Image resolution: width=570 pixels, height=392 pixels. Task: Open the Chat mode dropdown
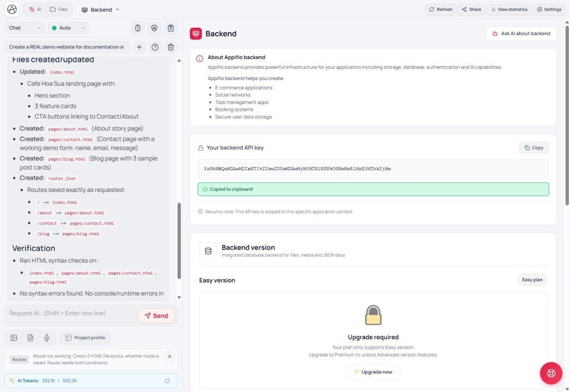click(24, 28)
